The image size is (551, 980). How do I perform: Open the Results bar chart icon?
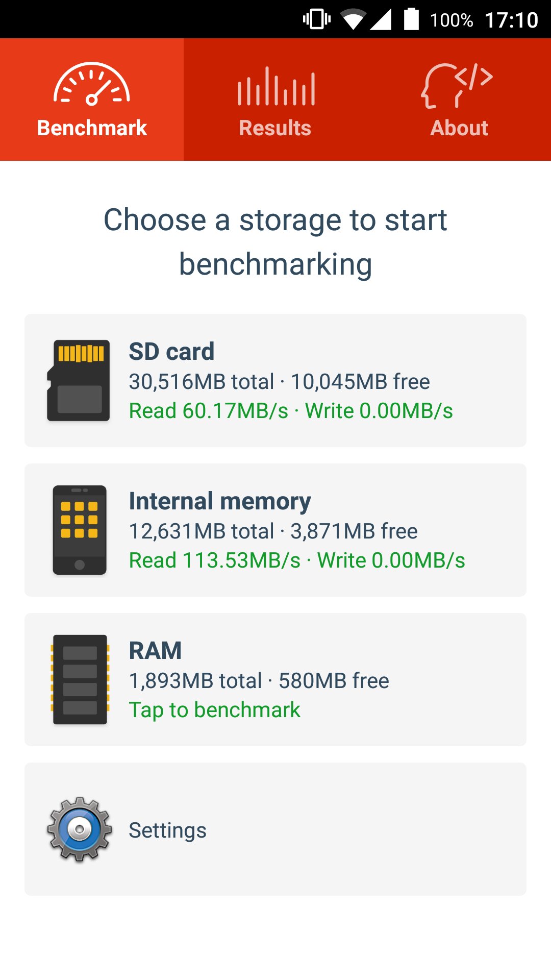pos(276,86)
